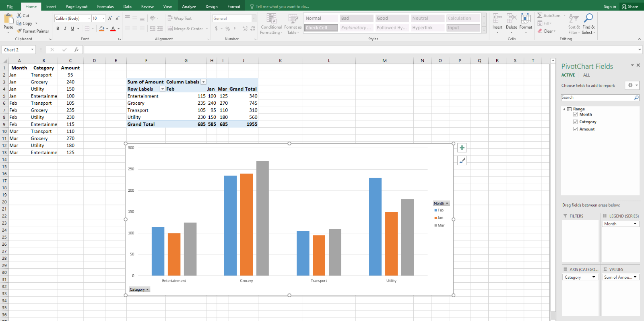Decrease font size with the smaller A
Screen dimensions: 644x321
(117, 18)
